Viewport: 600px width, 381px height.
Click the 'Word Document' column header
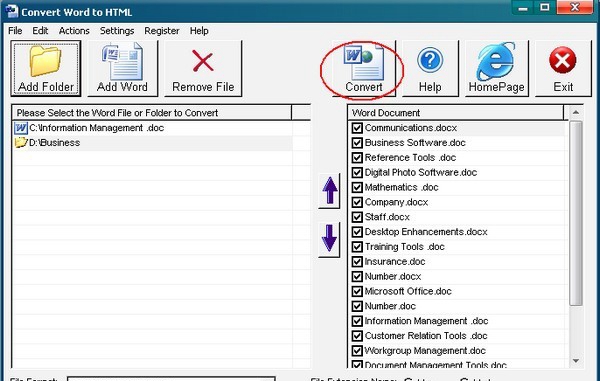pos(456,112)
